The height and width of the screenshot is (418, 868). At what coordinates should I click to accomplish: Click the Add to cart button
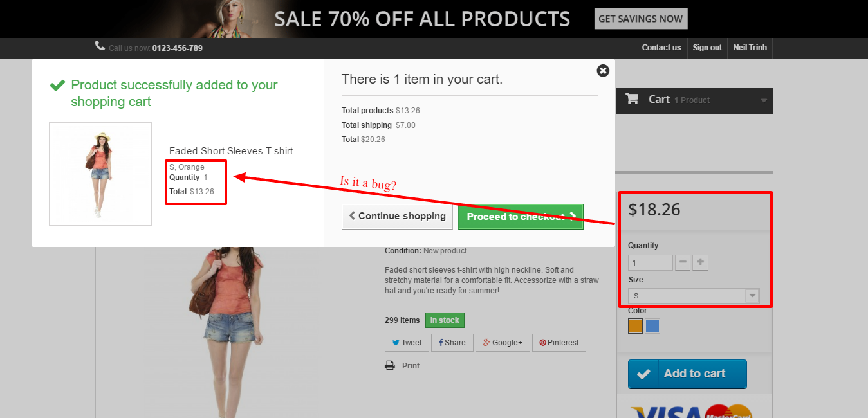(x=687, y=374)
